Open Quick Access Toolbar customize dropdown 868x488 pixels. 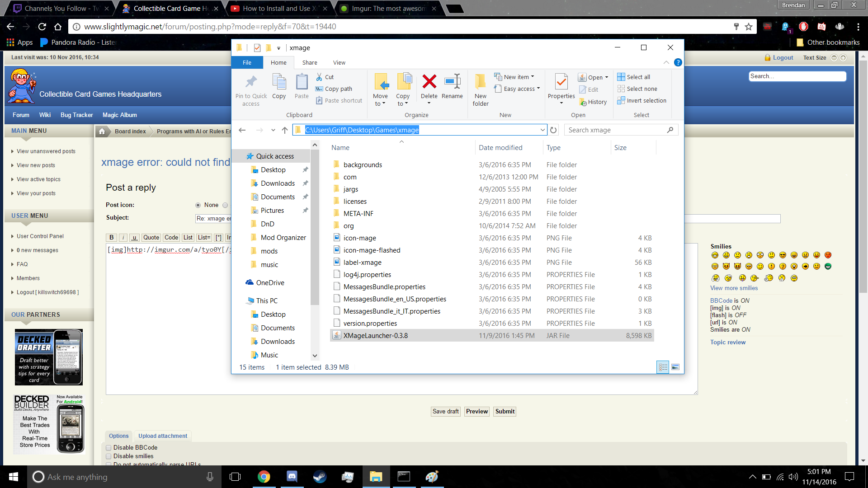278,48
